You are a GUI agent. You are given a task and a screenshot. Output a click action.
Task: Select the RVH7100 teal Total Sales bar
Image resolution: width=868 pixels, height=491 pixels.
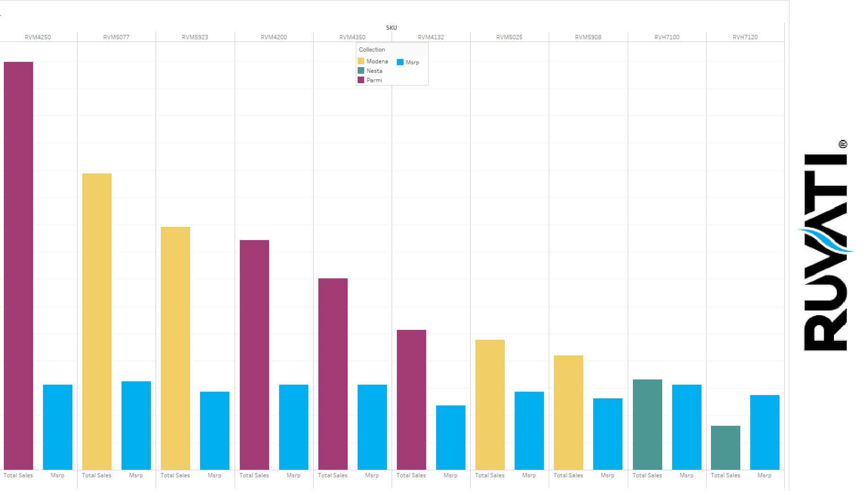647,424
